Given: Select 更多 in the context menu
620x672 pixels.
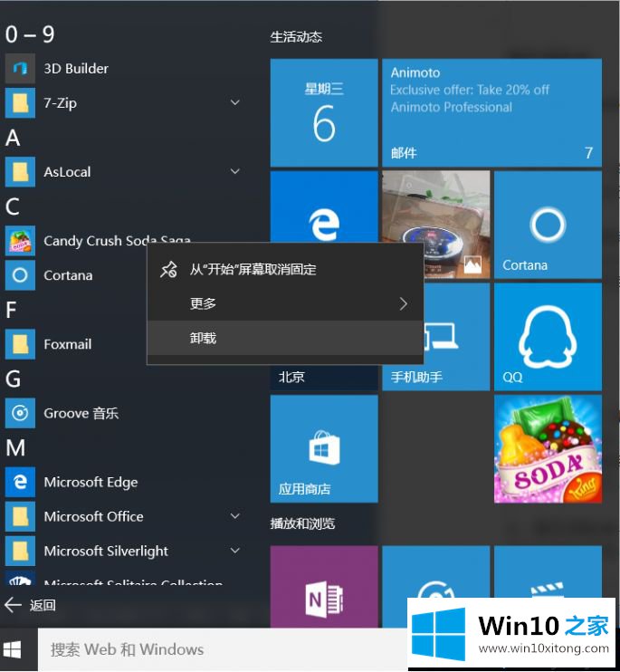Looking at the screenshot, I should click(285, 304).
